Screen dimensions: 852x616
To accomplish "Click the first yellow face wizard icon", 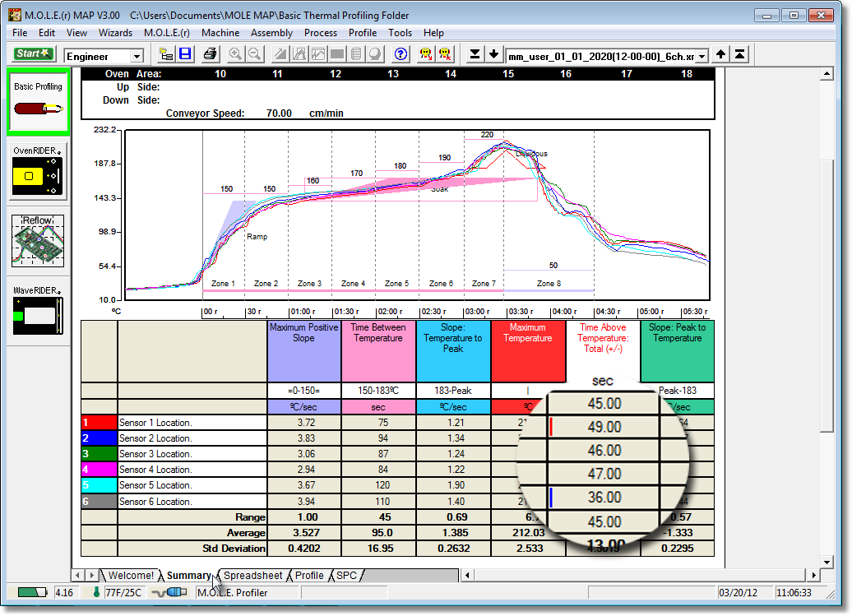I will point(426,54).
